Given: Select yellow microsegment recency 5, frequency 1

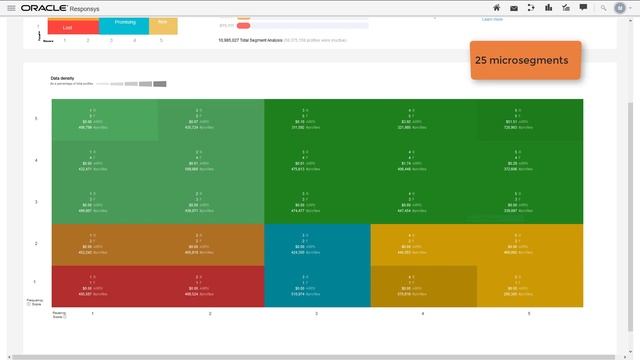Looking at the screenshot, I should [x=530, y=286].
